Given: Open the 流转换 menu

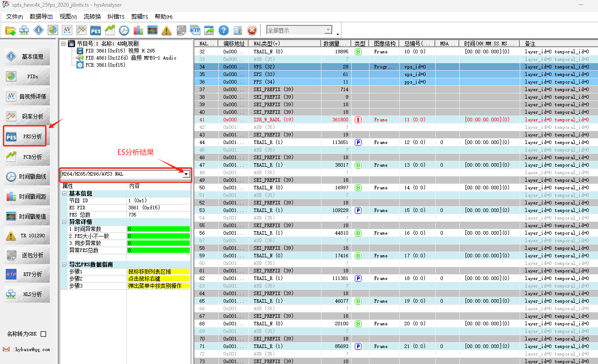Looking at the screenshot, I should (92, 16).
